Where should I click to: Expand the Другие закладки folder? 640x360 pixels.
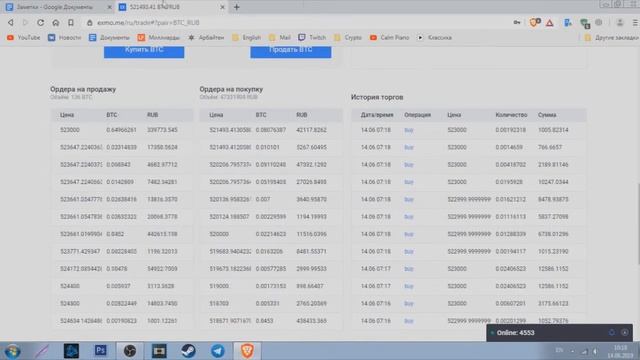click(611, 38)
